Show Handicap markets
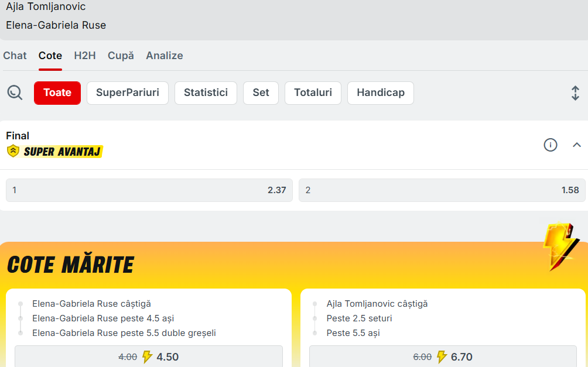The image size is (588, 367). 381,92
